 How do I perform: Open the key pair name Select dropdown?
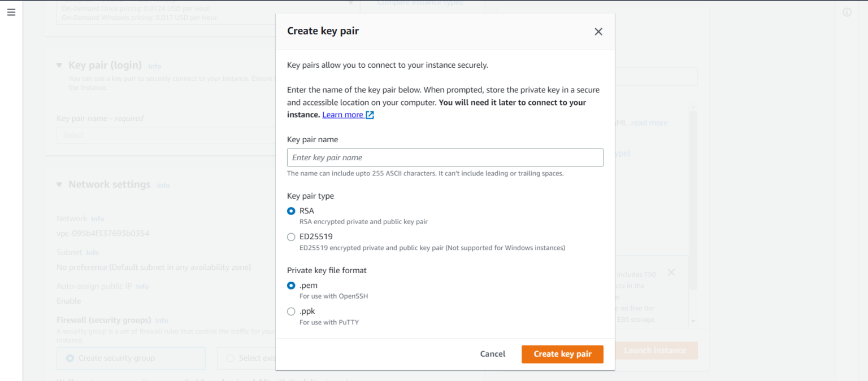coord(164,134)
